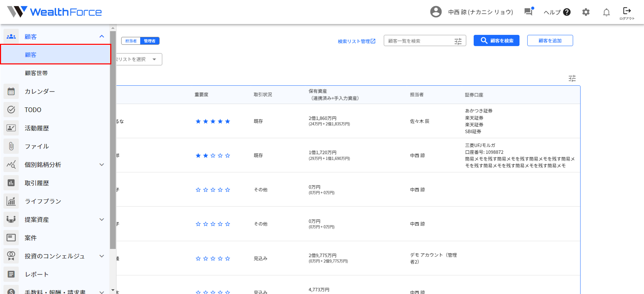
Task: Click the TODO checkmark icon
Action: [11, 110]
